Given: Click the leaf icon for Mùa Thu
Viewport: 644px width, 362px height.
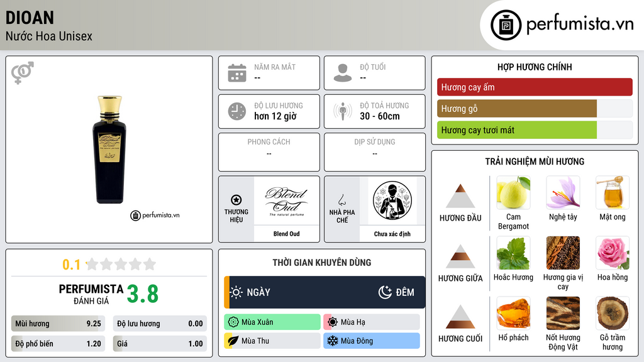Looking at the screenshot, I should (233, 341).
